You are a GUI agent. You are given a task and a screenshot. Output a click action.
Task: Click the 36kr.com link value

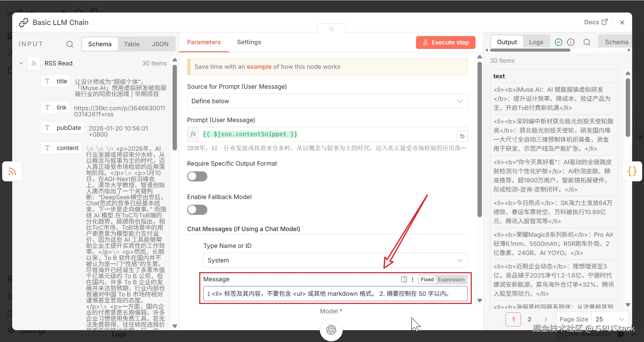pyautogui.click(x=120, y=111)
